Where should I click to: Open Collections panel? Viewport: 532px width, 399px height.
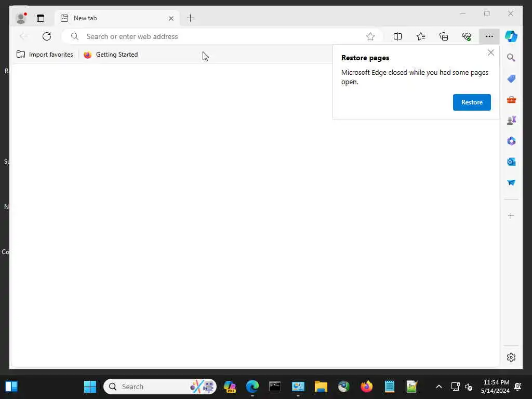coord(444,36)
